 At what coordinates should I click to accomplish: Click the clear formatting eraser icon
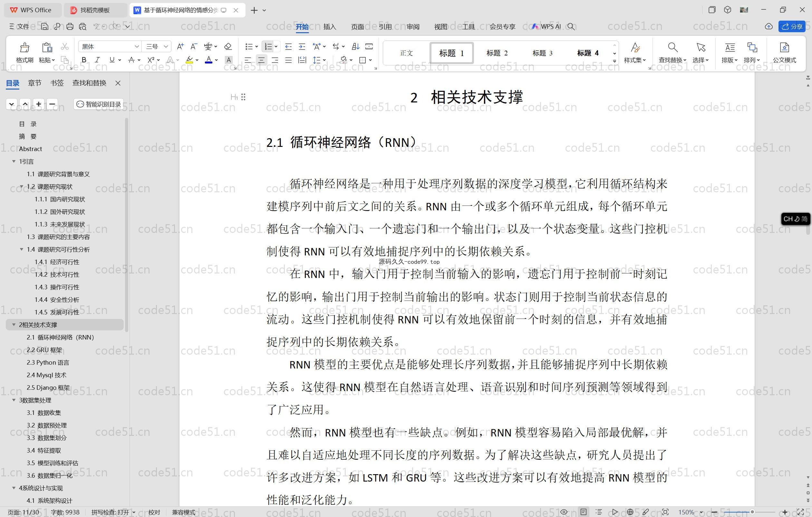point(228,46)
